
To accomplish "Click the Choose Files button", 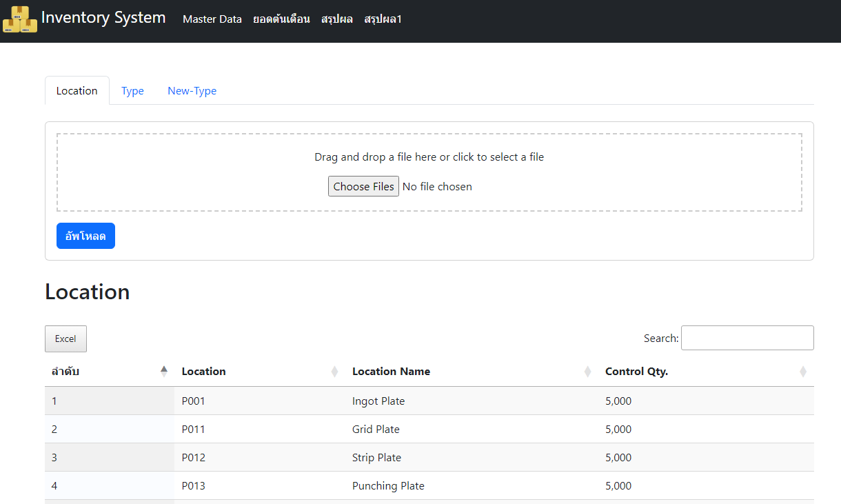I will (x=363, y=186).
